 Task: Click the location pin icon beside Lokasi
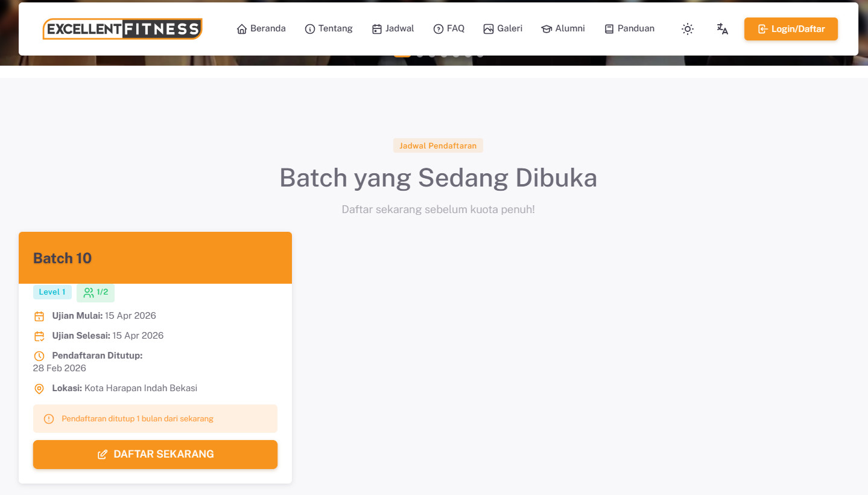click(39, 389)
